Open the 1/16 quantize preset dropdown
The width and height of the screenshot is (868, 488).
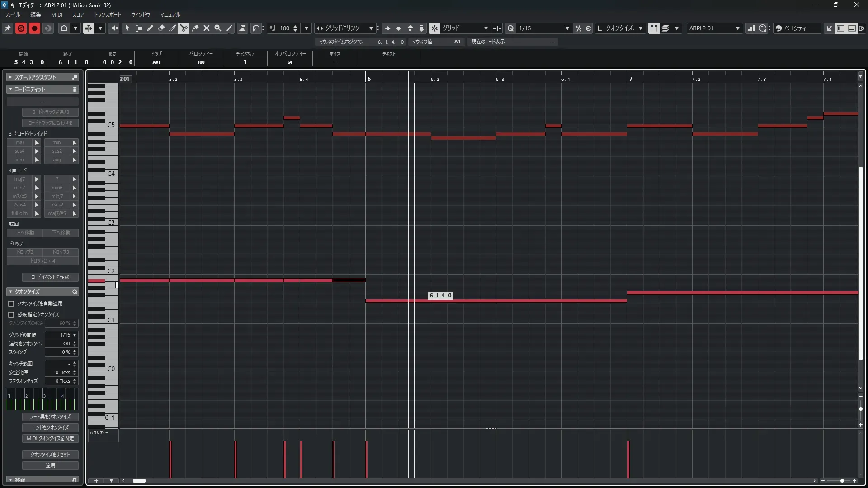[567, 28]
